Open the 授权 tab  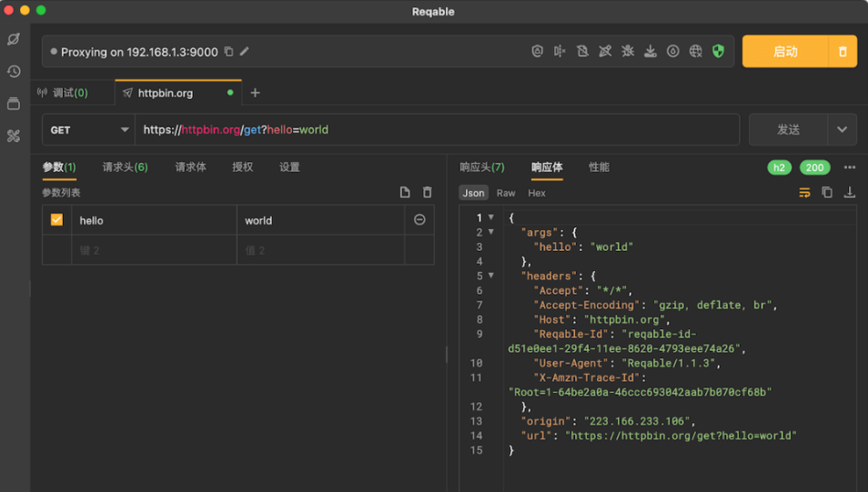coord(242,167)
